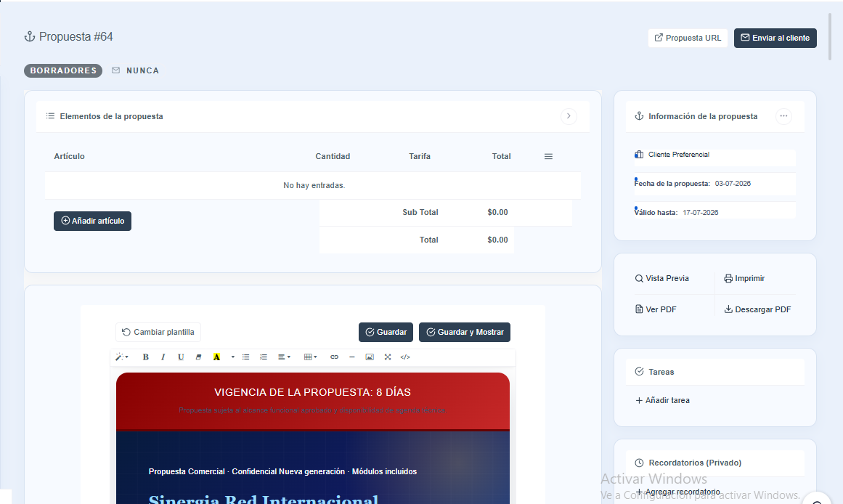
Task: Click the Artículo column header
Action: click(70, 157)
